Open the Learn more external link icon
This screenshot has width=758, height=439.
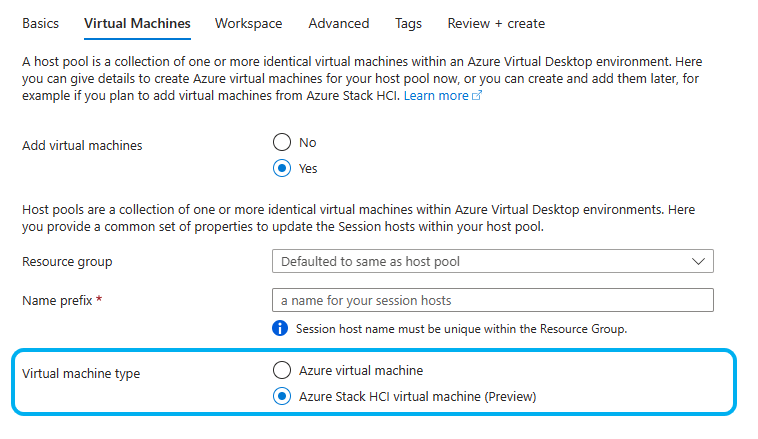click(477, 96)
